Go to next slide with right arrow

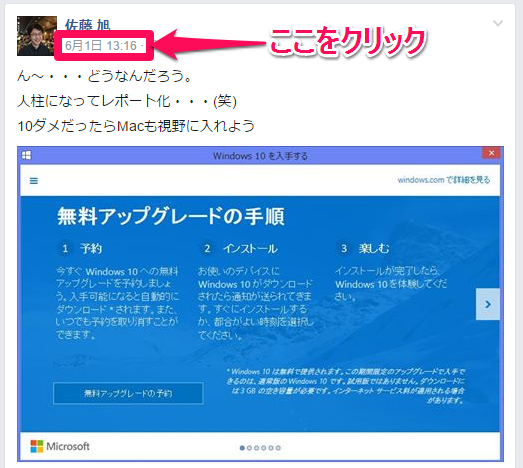(488, 304)
